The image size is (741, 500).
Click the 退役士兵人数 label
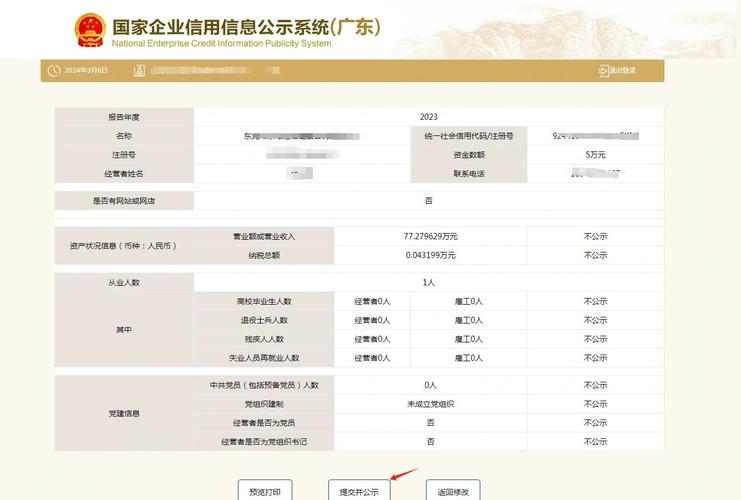pos(264,320)
